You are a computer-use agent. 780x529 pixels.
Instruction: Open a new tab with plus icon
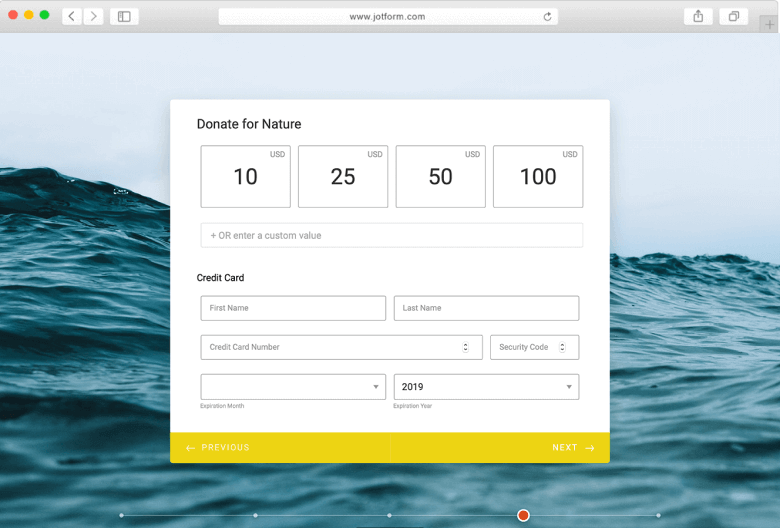pos(769,24)
